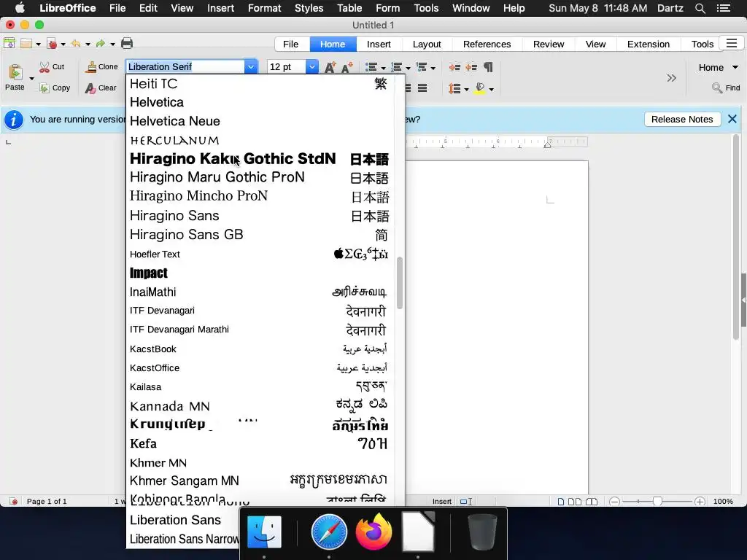Open the Undo history dropdown arrow
This screenshot has width=747, height=560.
[x=88, y=44]
